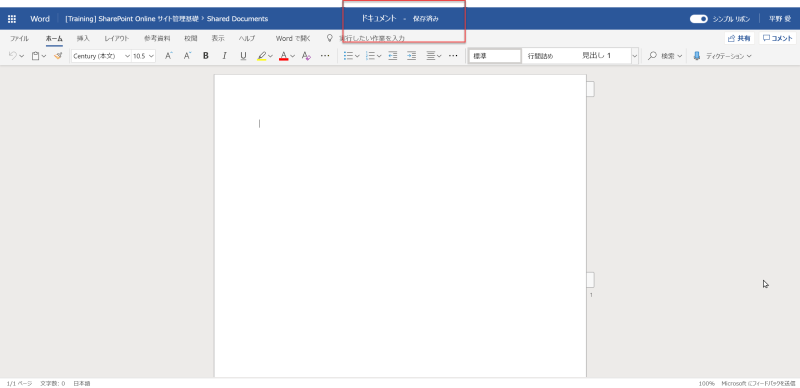Open the [Training] SharePoint Online site link
800x388 pixels.
click(x=132, y=19)
